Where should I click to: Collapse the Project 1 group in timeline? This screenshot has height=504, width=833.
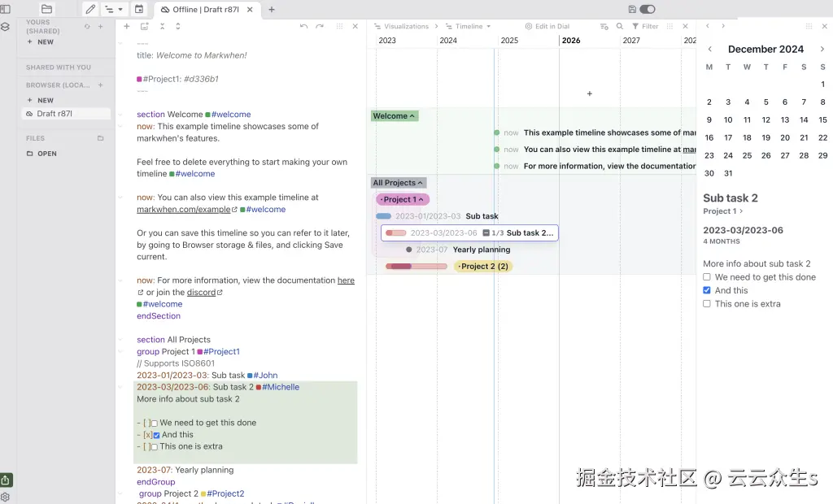[x=403, y=200]
